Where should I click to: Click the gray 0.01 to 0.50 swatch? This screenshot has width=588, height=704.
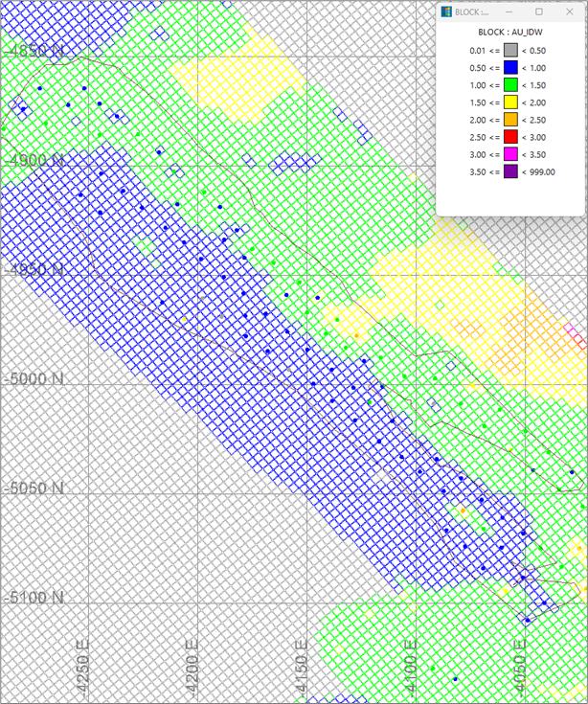click(x=510, y=50)
